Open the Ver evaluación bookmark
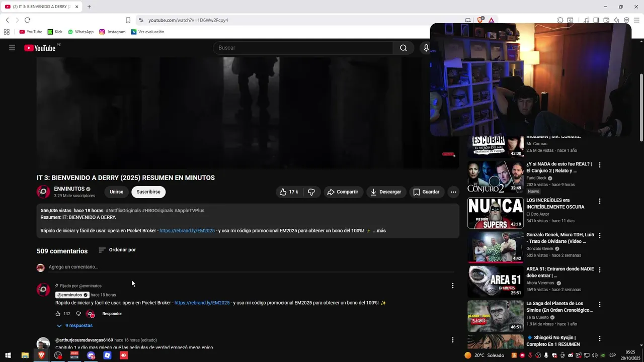Screen dimensions: 644x362 [x=147, y=32]
